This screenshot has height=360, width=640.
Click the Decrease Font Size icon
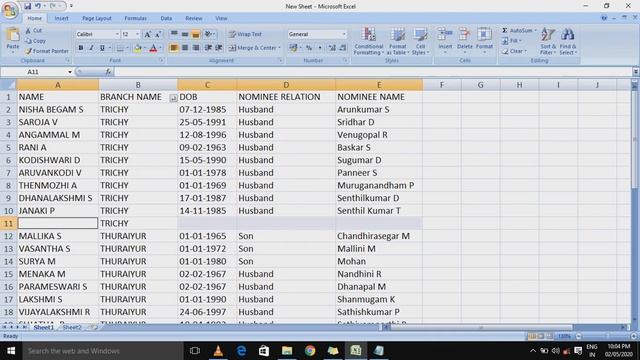point(158,34)
